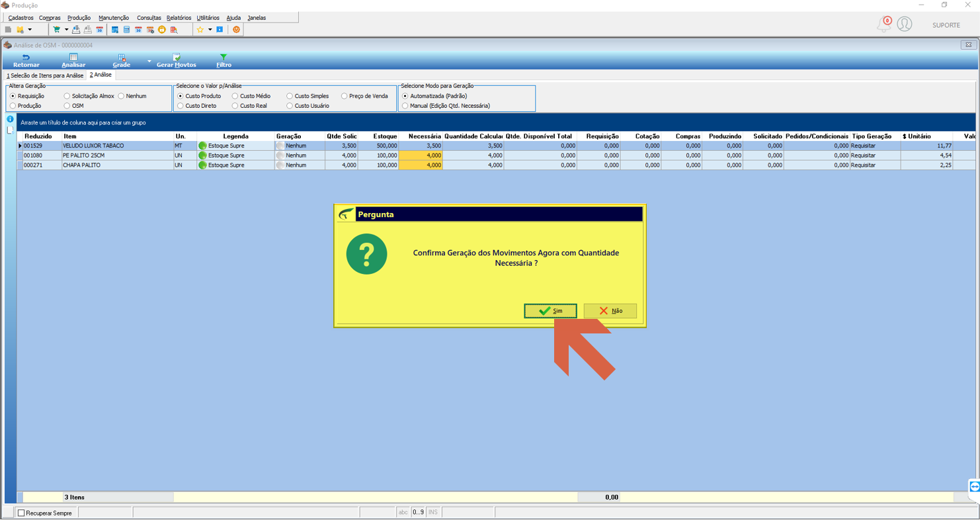This screenshot has width=980, height=520.
Task: Select Manual (Edição Qtd. Necessária) mode
Action: tap(446, 106)
